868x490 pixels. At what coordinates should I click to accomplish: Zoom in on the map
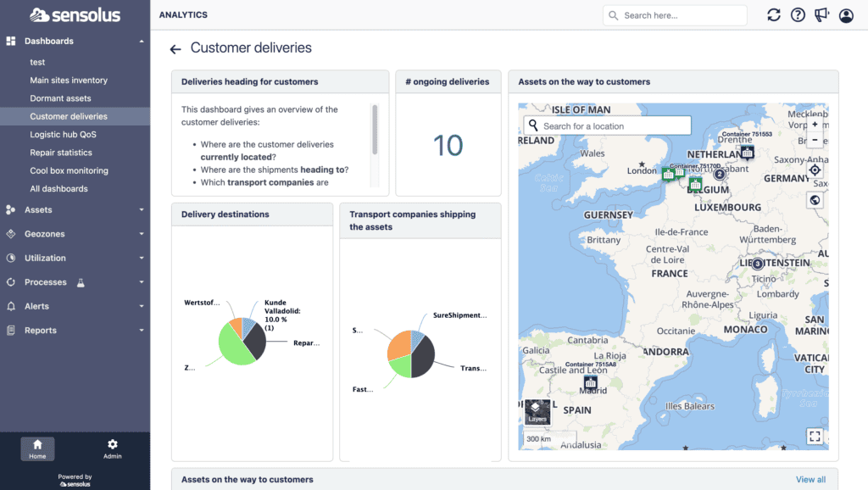815,125
